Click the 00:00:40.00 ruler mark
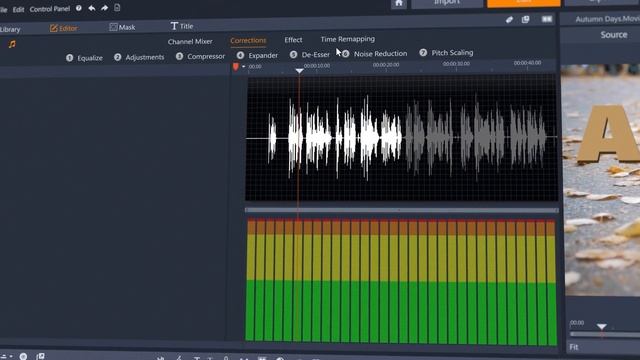The height and width of the screenshot is (360, 640). point(527,63)
